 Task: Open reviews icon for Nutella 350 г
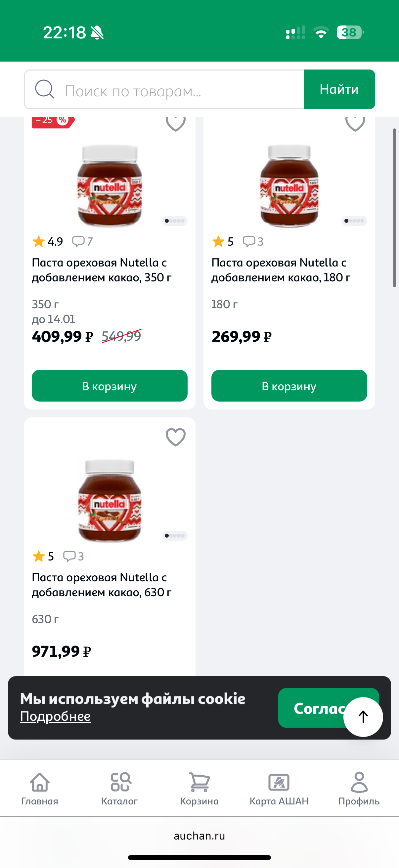click(78, 241)
